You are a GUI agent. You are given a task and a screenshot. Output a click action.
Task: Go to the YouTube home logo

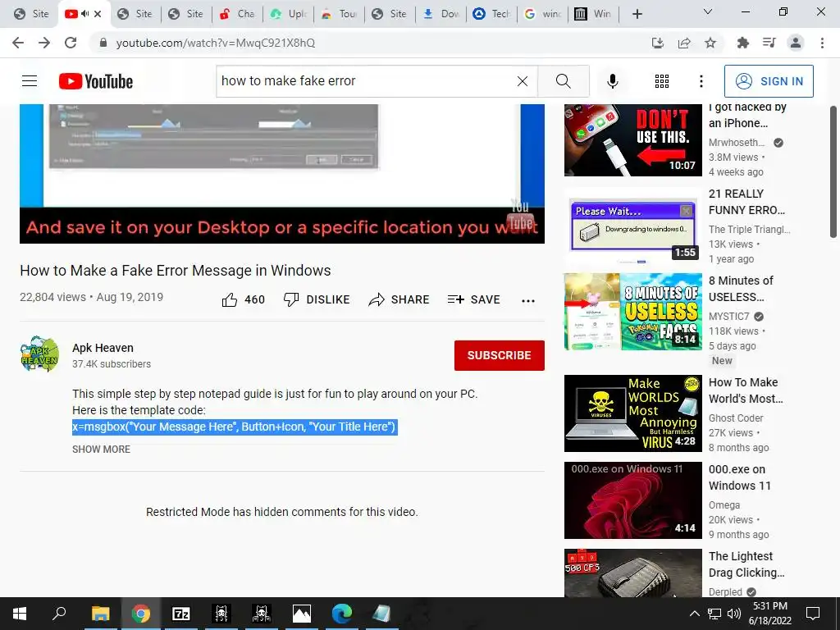(x=96, y=81)
